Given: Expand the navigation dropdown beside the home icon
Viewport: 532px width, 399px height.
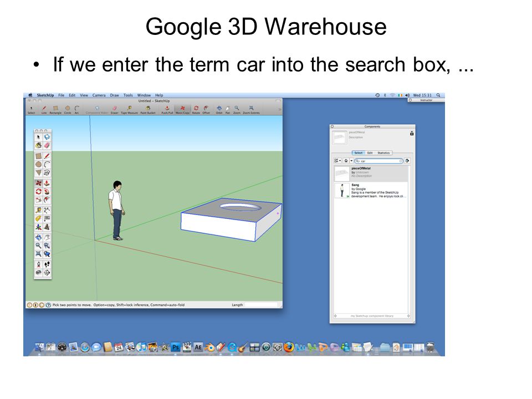Looking at the screenshot, I should (x=351, y=161).
